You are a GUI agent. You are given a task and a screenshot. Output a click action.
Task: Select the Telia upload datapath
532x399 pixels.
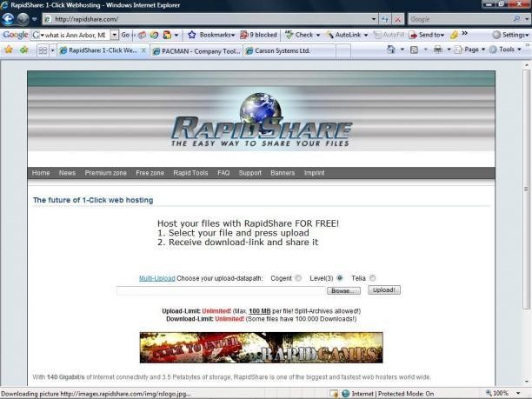372,278
